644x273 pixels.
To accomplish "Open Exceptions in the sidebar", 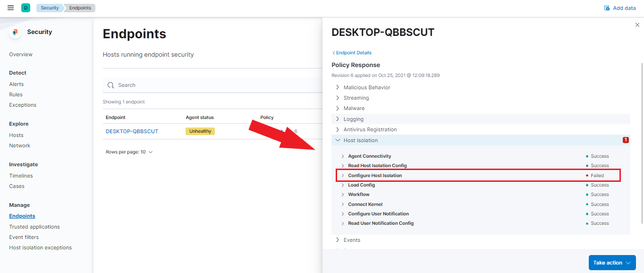I will coord(23,105).
